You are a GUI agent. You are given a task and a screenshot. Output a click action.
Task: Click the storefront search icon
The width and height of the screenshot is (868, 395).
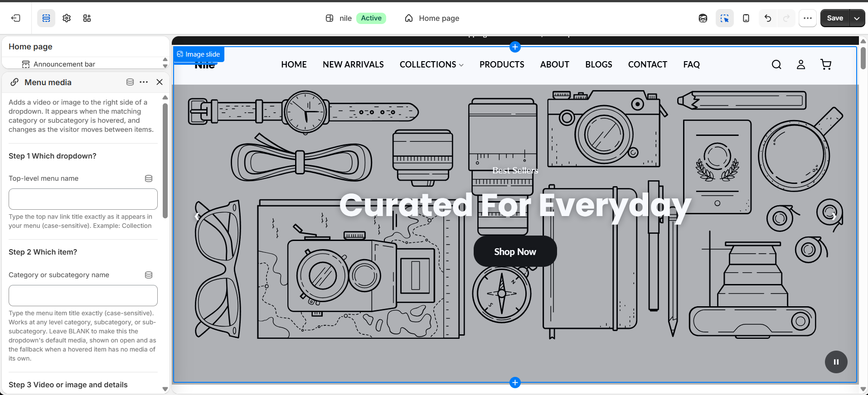[776, 64]
